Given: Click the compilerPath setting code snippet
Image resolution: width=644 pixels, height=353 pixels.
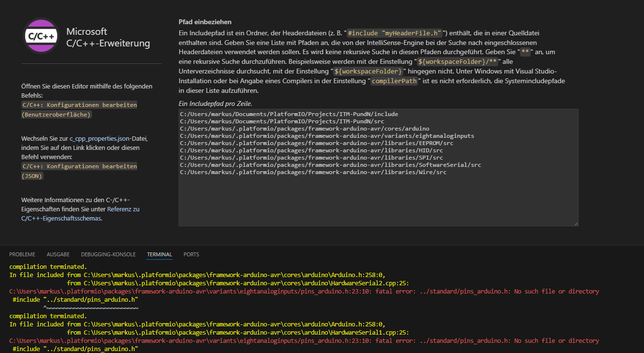Looking at the screenshot, I should (394, 81).
